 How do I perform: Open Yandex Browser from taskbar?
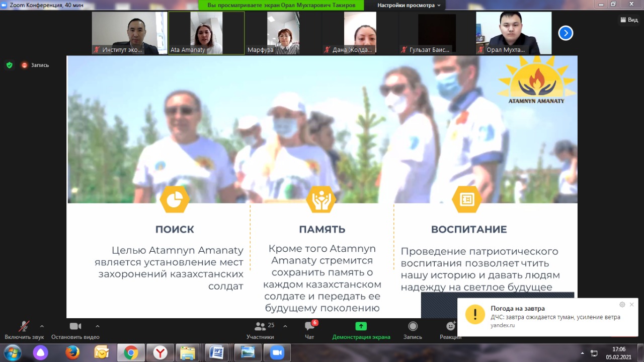coord(160,352)
